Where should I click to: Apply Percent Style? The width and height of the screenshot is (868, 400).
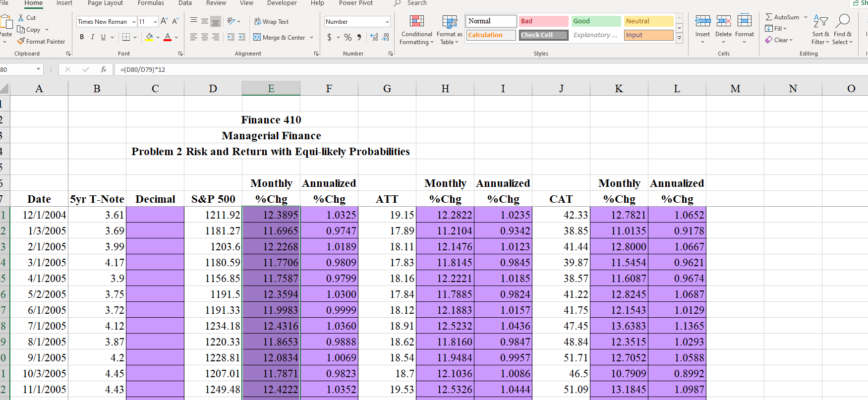pyautogui.click(x=348, y=37)
